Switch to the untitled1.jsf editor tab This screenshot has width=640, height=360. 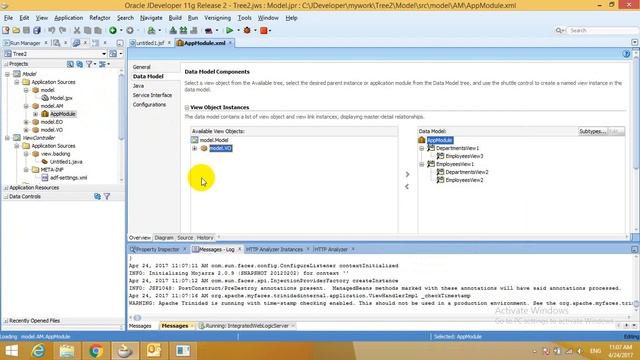coord(150,43)
